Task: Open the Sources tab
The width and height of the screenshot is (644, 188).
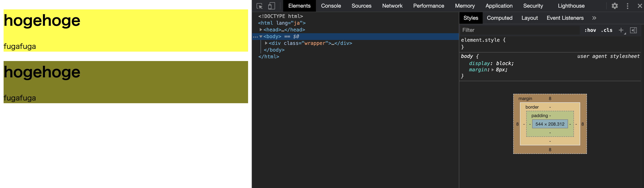Action: tap(361, 6)
